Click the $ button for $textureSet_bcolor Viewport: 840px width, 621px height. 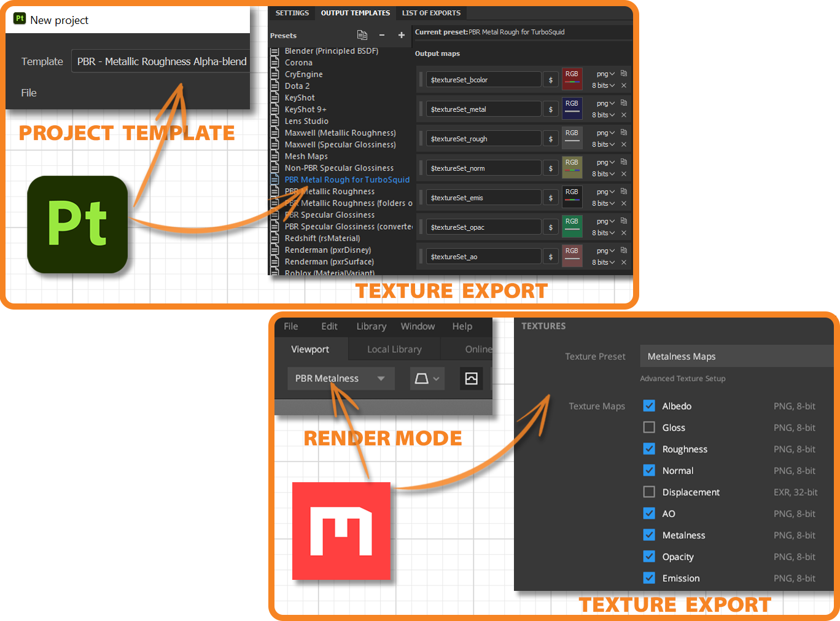(x=551, y=80)
